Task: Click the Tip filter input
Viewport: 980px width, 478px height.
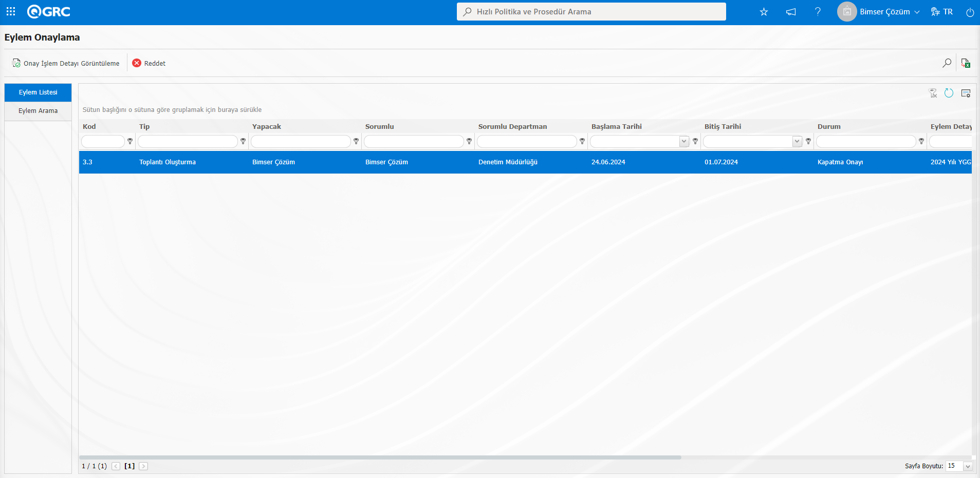Action: tap(188, 141)
